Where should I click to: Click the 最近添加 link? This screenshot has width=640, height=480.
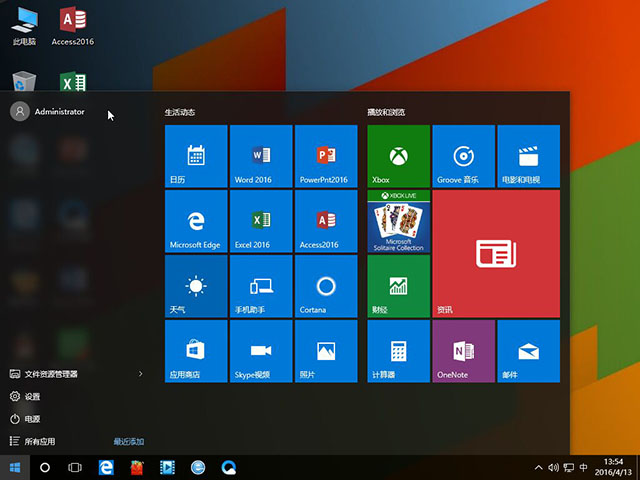pyautogui.click(x=128, y=441)
